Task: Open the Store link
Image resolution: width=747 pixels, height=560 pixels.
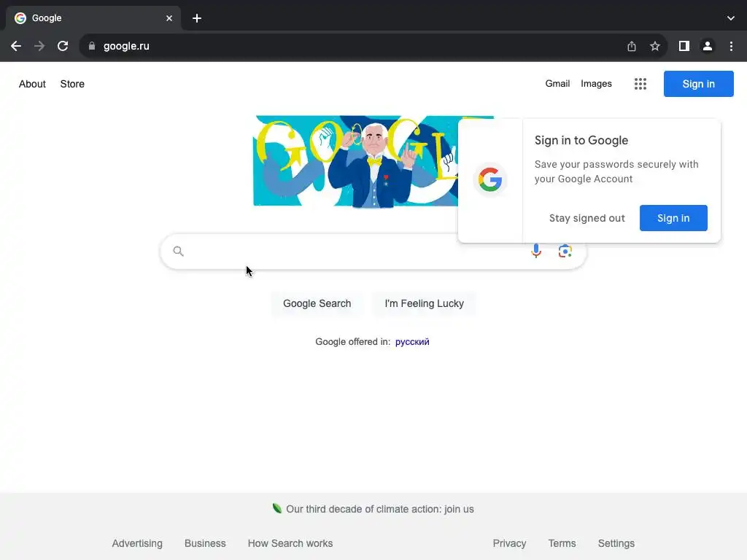Action: click(72, 84)
